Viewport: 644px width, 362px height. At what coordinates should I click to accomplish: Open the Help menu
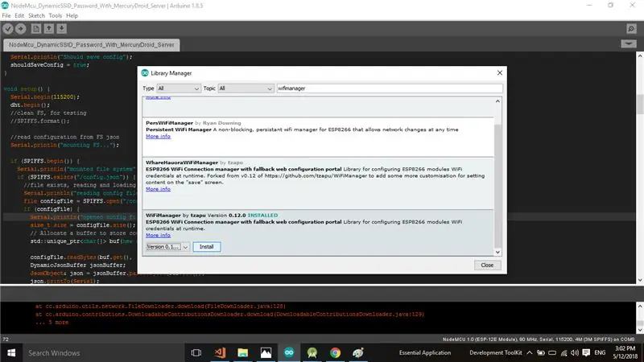point(72,15)
